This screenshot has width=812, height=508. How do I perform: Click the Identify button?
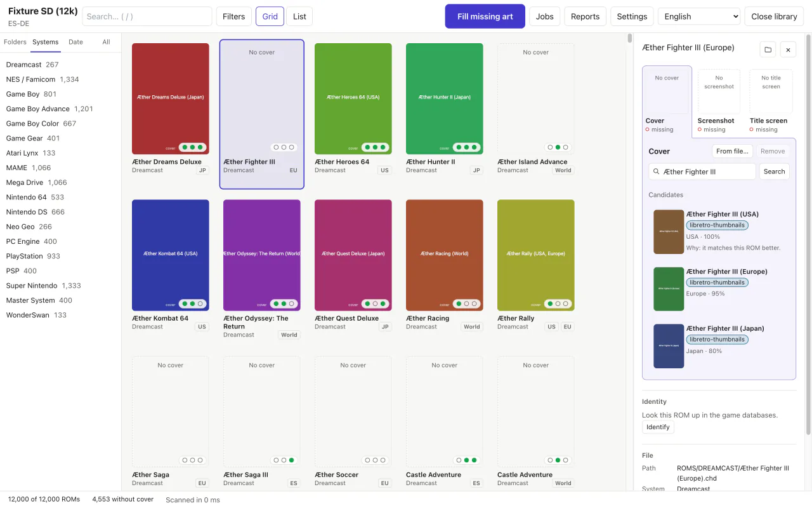(658, 427)
